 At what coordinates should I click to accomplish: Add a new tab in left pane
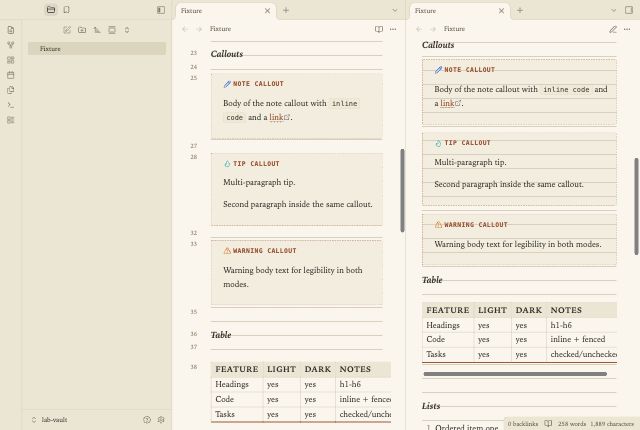coord(286,10)
